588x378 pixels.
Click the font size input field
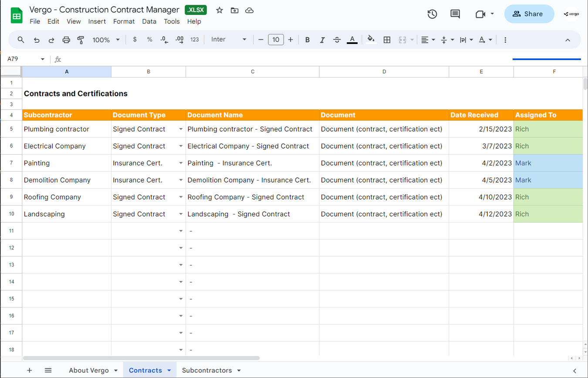point(276,40)
